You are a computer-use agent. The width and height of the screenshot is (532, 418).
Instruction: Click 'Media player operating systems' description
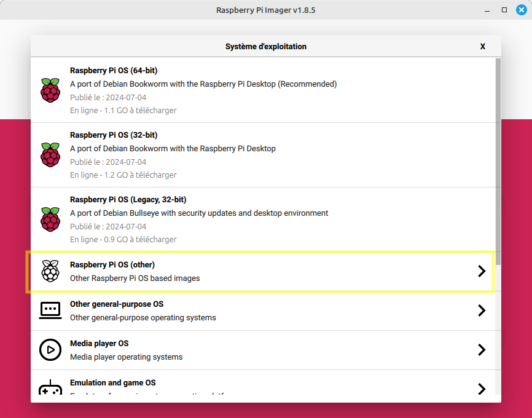(126, 357)
